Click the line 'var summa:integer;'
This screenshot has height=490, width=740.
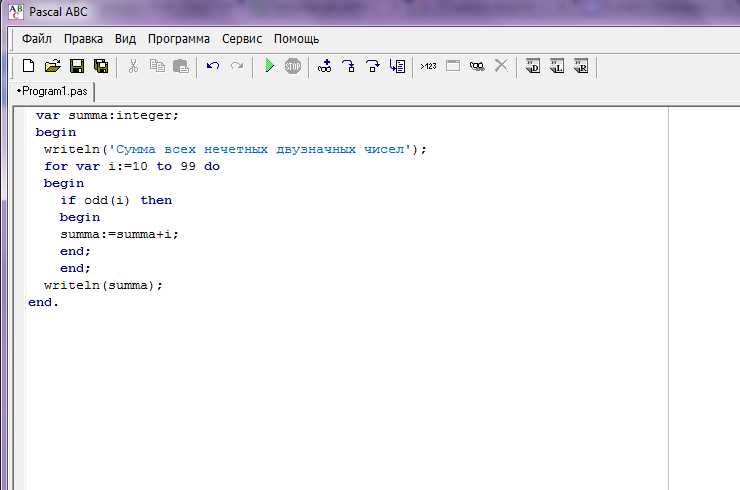tap(107, 115)
